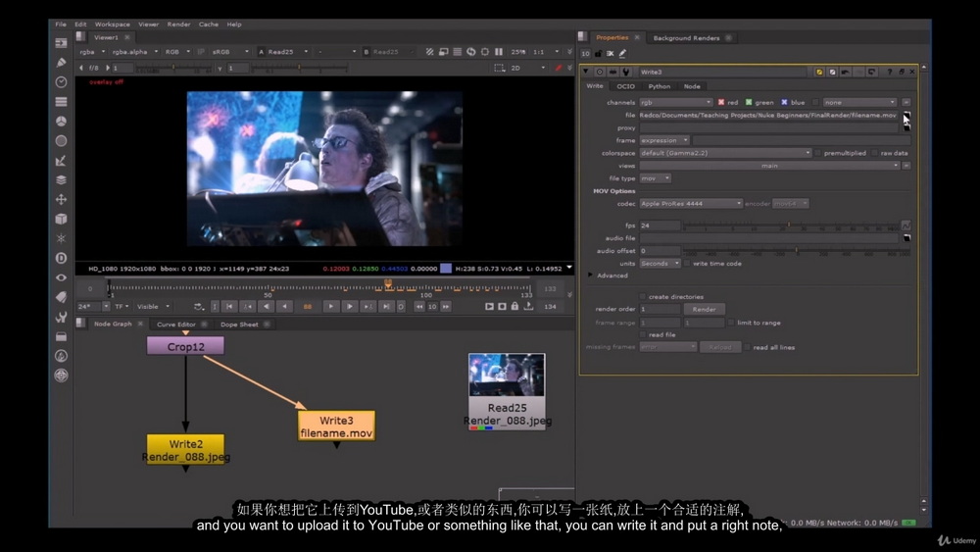
Task: Click the viewer pause icon
Action: [x=499, y=52]
